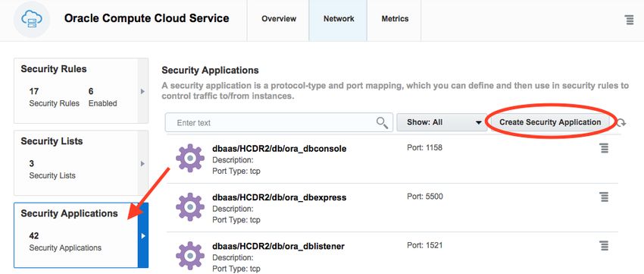
Task: Click the Security Applications page heading
Action: 211,71
